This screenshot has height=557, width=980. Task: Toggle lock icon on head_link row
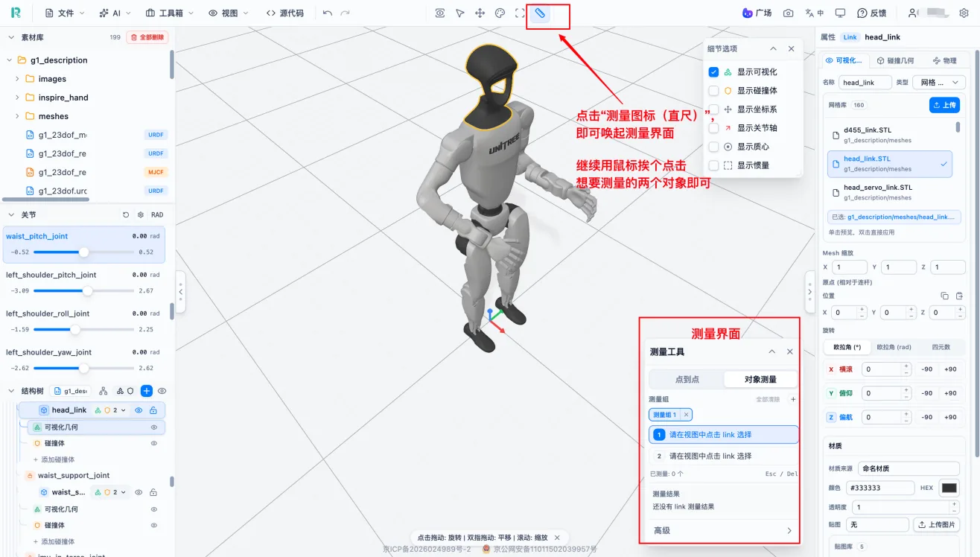[153, 410]
